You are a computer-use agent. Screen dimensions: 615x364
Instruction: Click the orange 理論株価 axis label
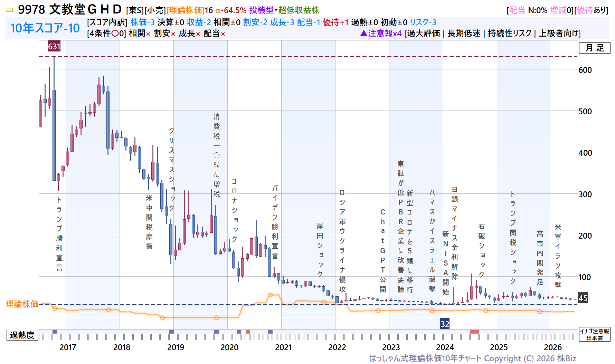22,304
